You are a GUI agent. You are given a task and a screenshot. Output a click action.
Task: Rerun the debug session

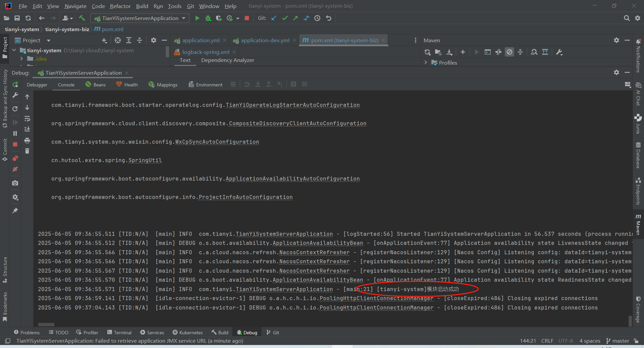(x=15, y=85)
